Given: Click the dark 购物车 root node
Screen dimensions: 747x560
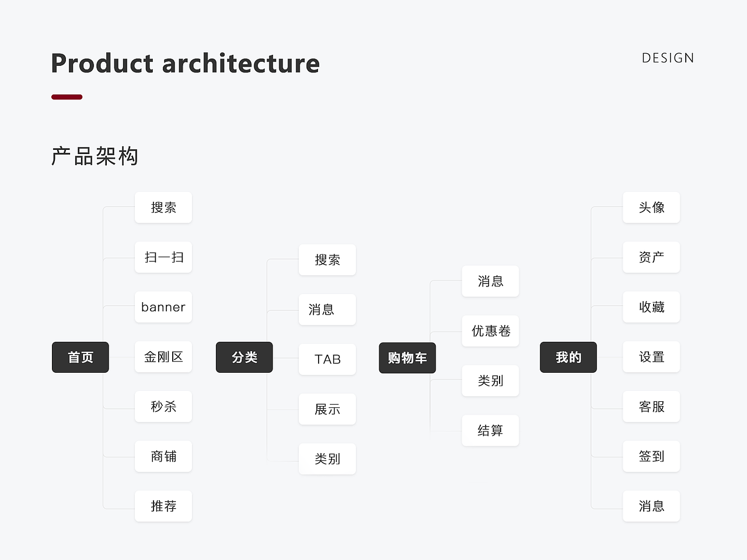Looking at the screenshot, I should [x=407, y=358].
